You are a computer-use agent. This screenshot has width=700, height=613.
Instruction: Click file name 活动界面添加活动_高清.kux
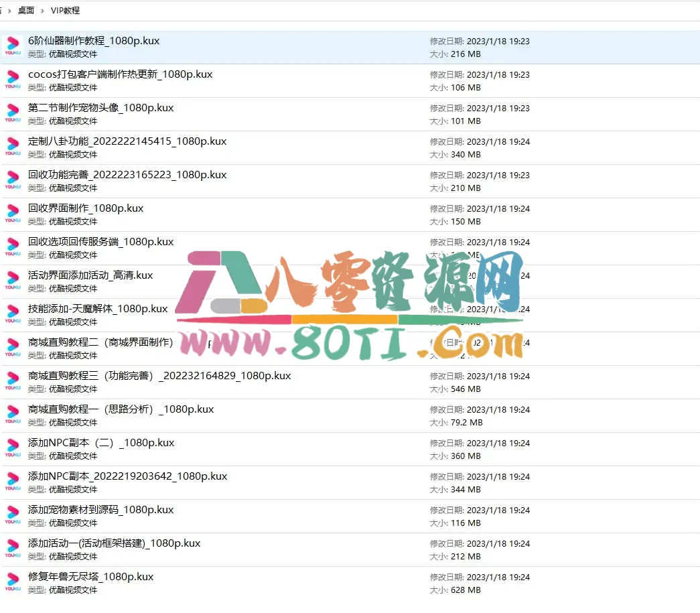point(90,275)
